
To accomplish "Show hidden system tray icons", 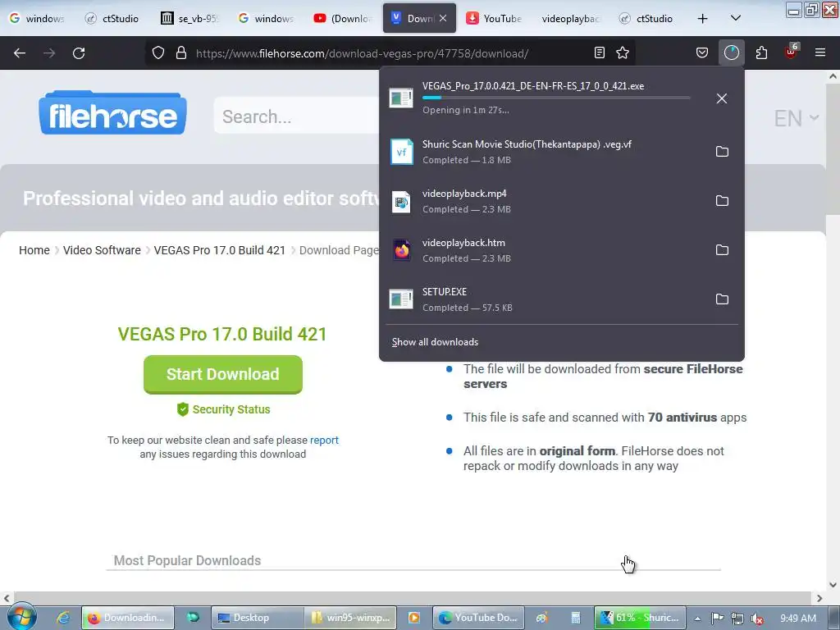I will coord(697,619).
